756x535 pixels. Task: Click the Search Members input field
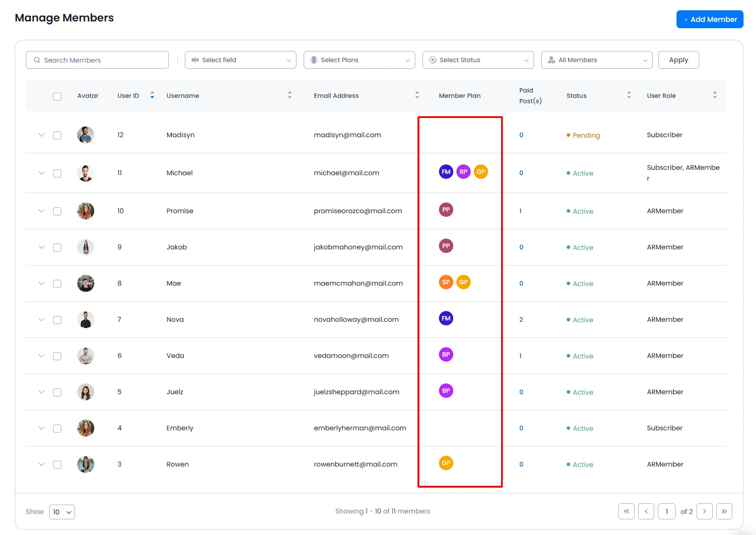pyautogui.click(x=97, y=60)
